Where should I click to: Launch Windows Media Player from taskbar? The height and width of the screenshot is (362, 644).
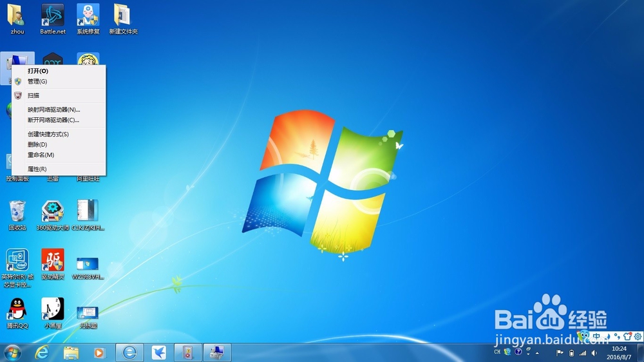[x=99, y=352]
